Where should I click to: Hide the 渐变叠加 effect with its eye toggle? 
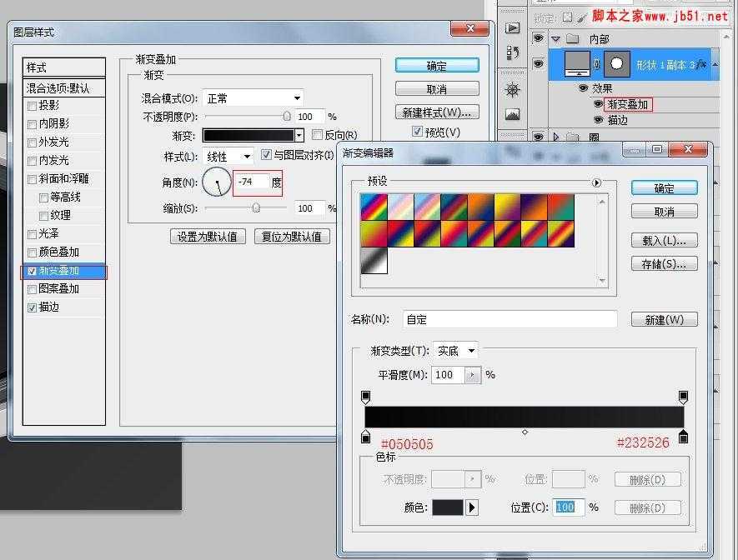pos(597,103)
